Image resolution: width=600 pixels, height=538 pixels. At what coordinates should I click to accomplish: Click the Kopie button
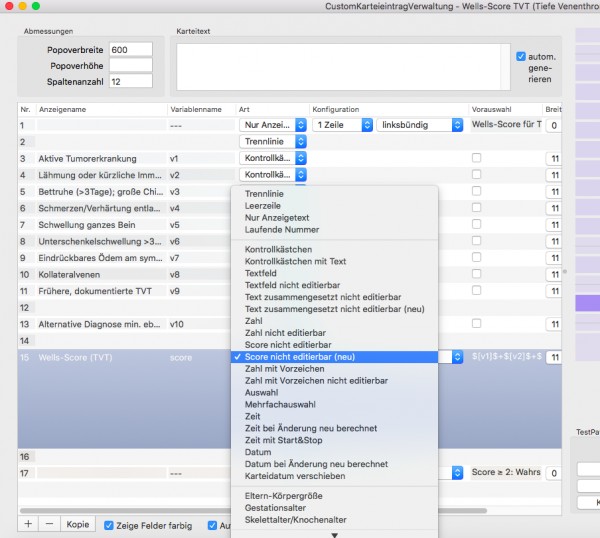(78, 524)
